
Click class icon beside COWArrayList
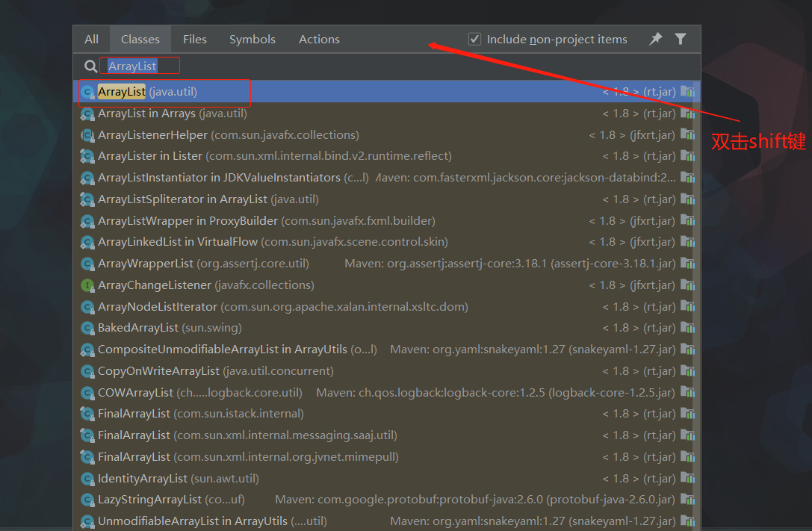tap(87, 393)
